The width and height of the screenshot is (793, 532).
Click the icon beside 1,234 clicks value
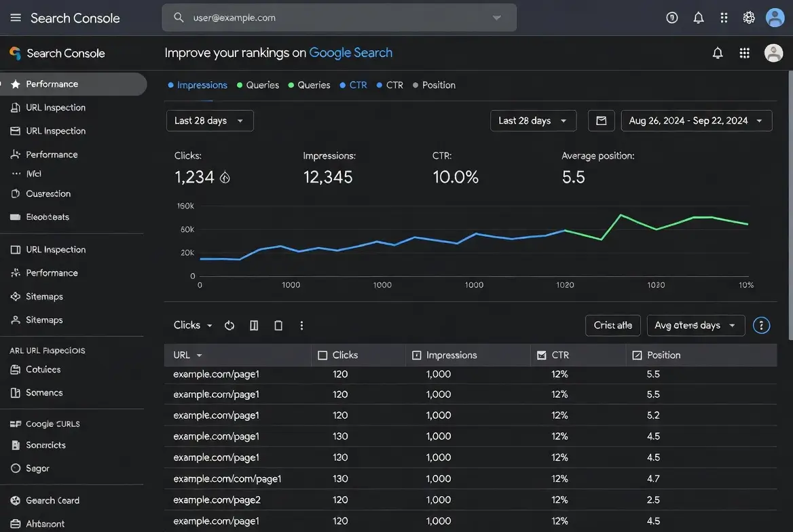point(225,178)
